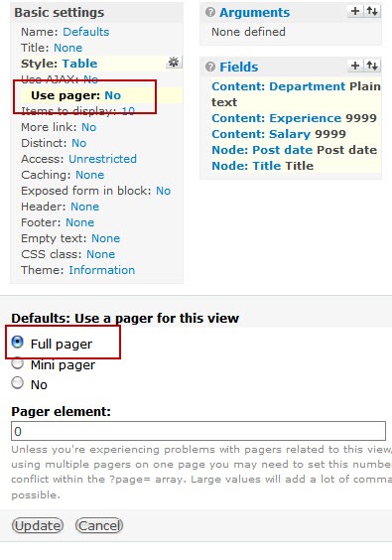This screenshot has width=392, height=560.
Task: Open Content: Department field
Action: [x=279, y=86]
